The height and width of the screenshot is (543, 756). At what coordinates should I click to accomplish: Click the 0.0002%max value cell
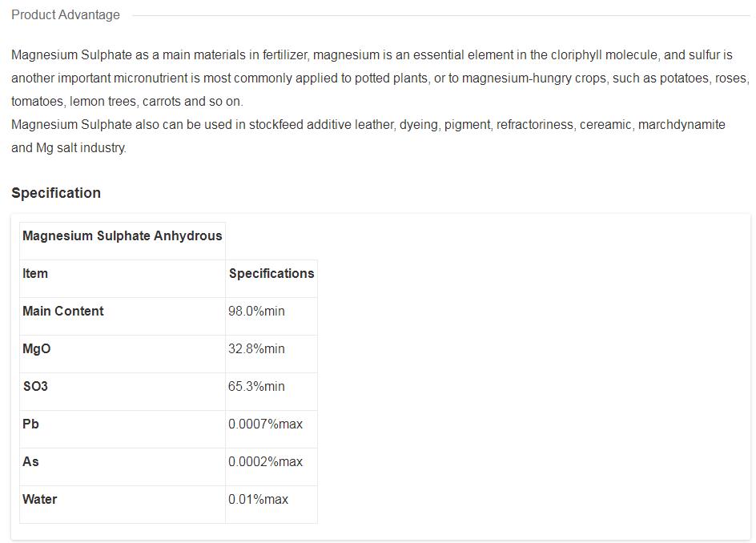[x=265, y=462]
